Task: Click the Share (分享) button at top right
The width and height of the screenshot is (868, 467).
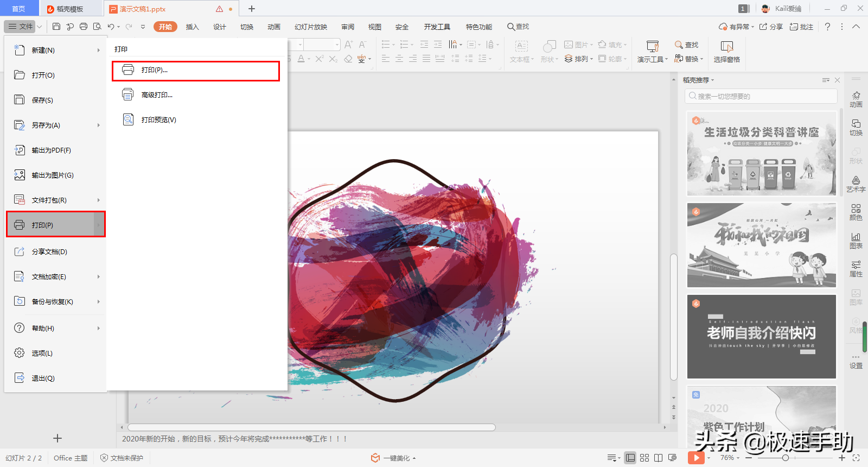Action: pyautogui.click(x=771, y=27)
